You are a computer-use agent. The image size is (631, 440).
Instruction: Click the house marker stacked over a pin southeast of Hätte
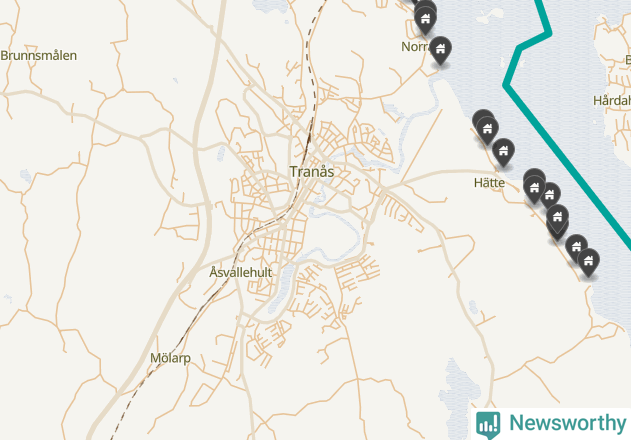557,218
